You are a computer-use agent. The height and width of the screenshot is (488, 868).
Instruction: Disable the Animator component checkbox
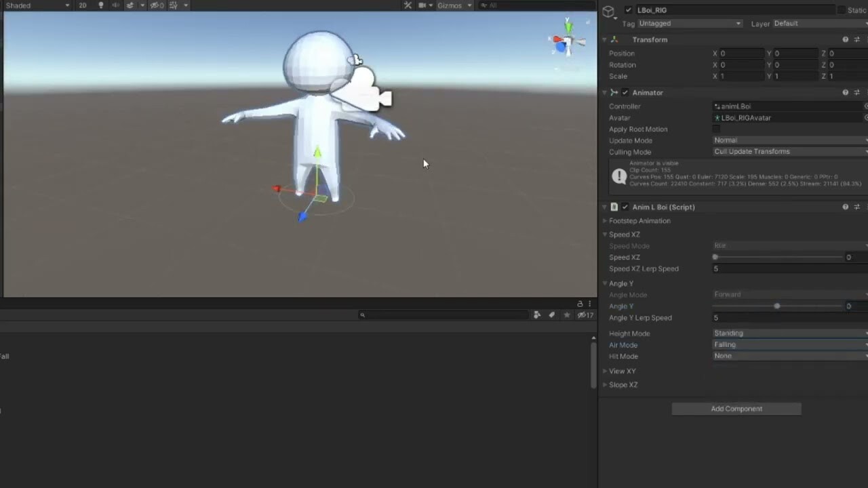(625, 92)
